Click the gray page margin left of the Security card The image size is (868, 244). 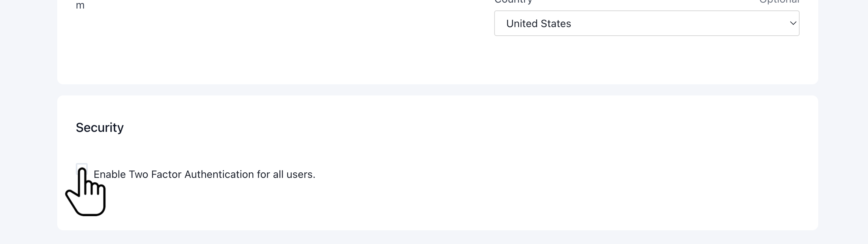pyautogui.click(x=28, y=163)
